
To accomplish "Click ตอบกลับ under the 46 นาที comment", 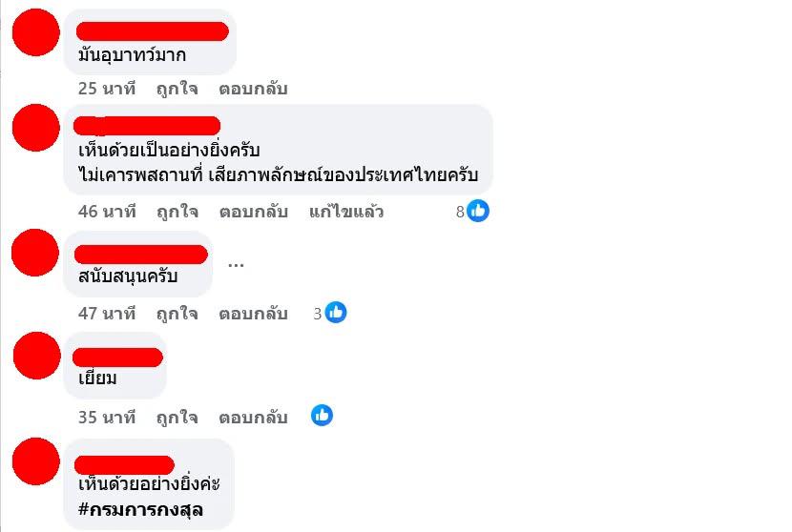I will (253, 212).
